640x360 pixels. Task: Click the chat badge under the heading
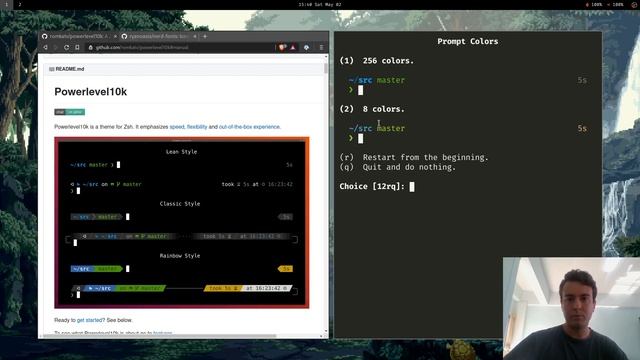[x=69, y=112]
